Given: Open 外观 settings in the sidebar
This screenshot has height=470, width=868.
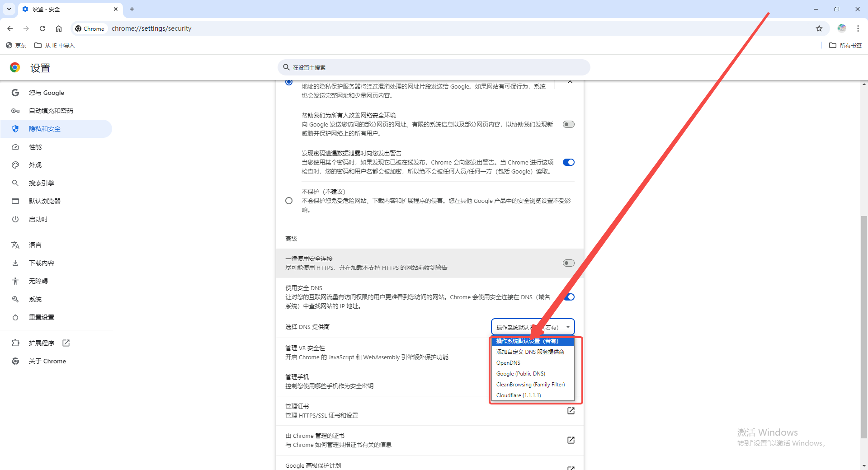Looking at the screenshot, I should coord(57,165).
